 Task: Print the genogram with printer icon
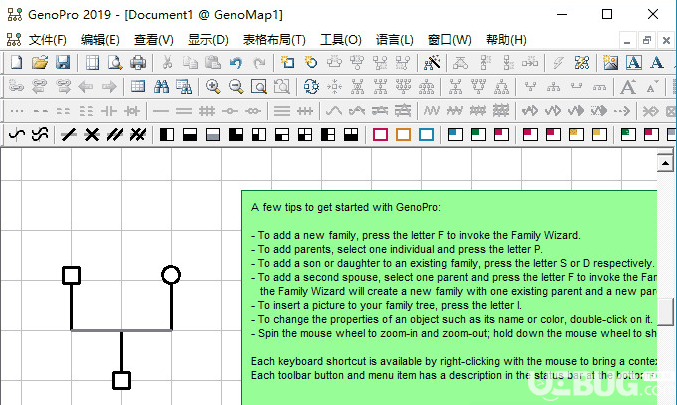point(138,63)
